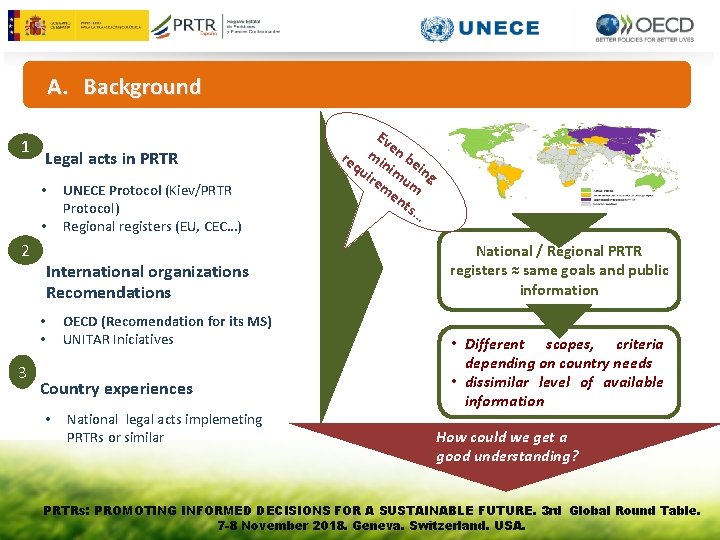This screenshot has width=720, height=540.
Task: Click the map legend below world map
Action: tap(617, 197)
